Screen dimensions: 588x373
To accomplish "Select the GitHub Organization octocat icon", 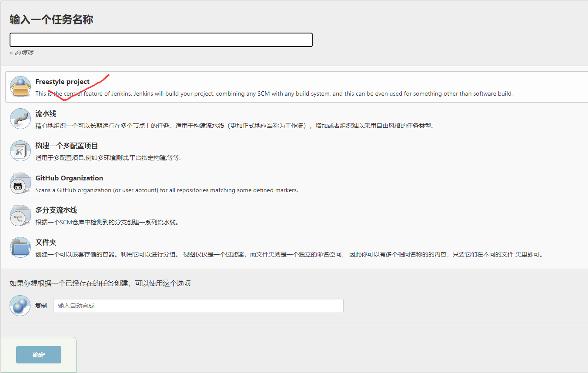I will [20, 183].
